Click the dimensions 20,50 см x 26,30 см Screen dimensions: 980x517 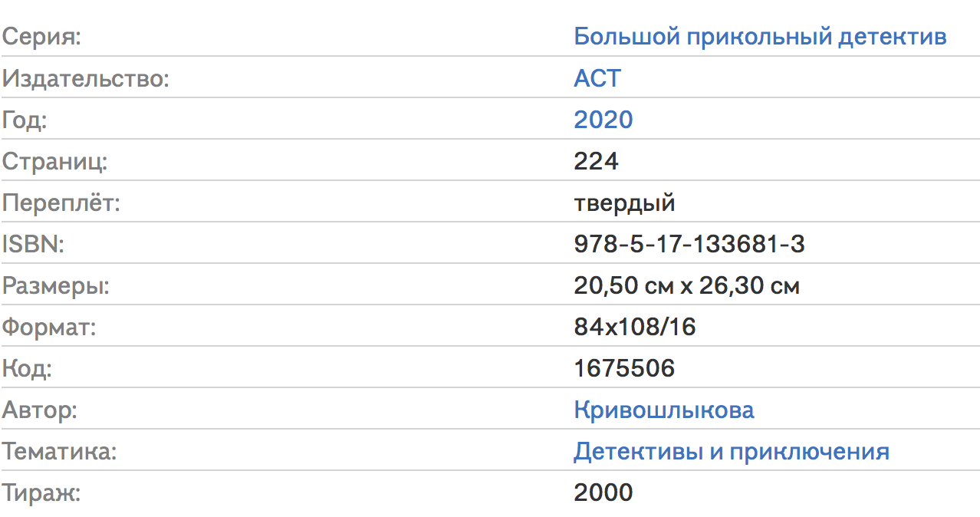pos(687,286)
